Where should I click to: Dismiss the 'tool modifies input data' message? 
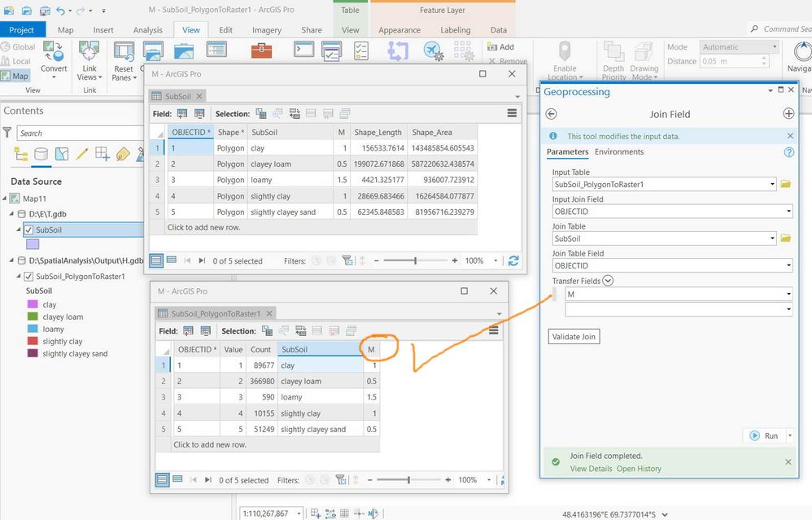point(790,136)
